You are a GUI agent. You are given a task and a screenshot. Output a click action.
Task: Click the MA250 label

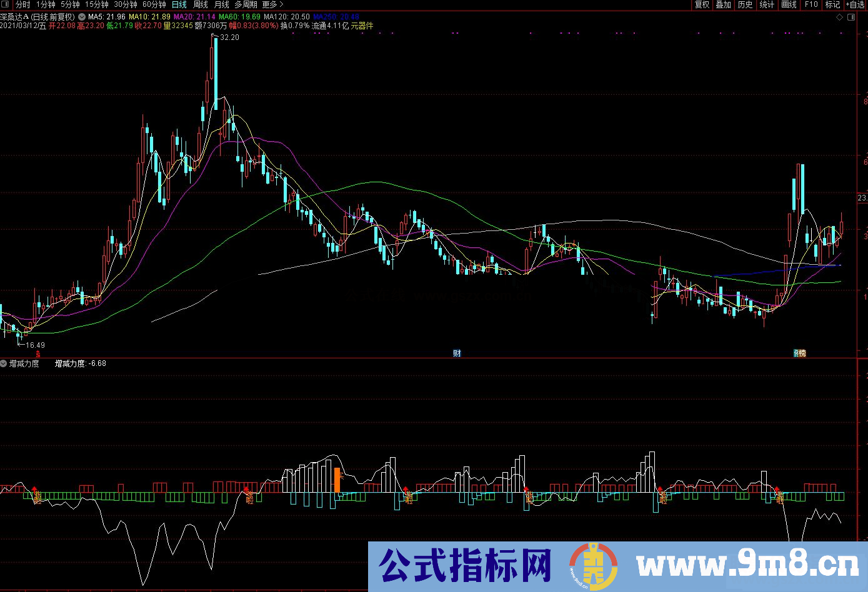tap(336, 17)
